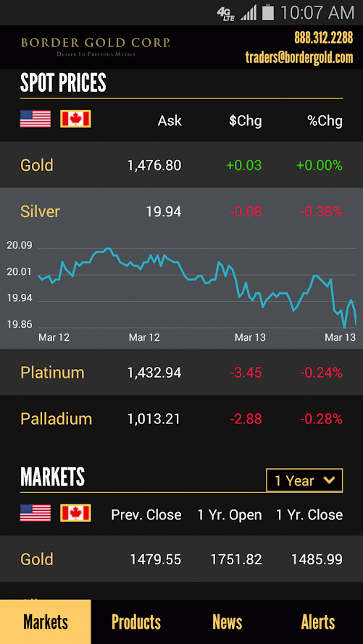Image resolution: width=363 pixels, height=644 pixels.
Task: Expand the Palladium spot price row
Action: coord(181,419)
